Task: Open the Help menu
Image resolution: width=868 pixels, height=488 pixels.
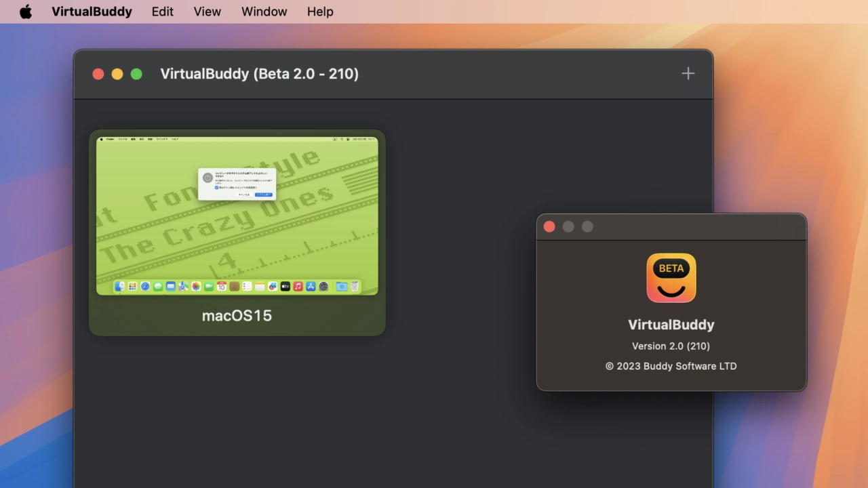Action: tap(320, 12)
